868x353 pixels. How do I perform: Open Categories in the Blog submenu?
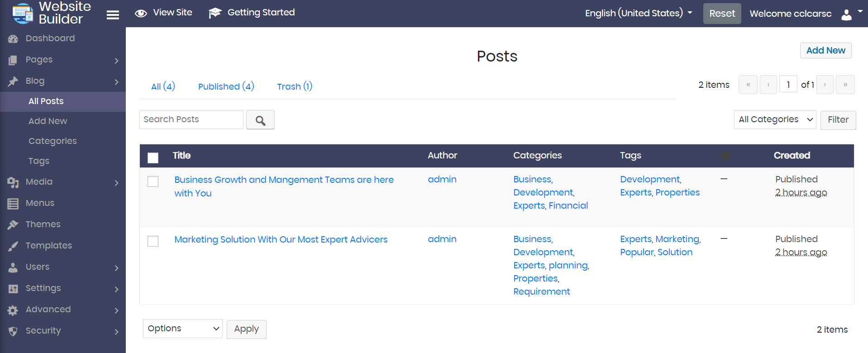click(x=52, y=141)
